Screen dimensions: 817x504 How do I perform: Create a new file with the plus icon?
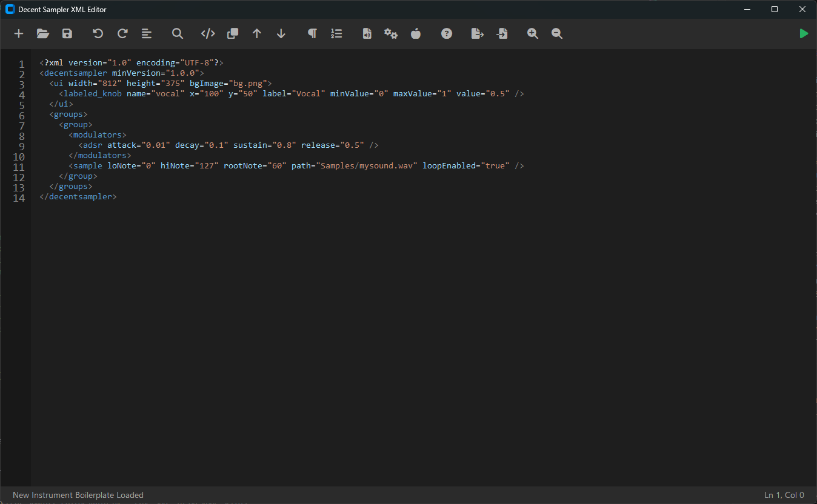[x=19, y=34]
